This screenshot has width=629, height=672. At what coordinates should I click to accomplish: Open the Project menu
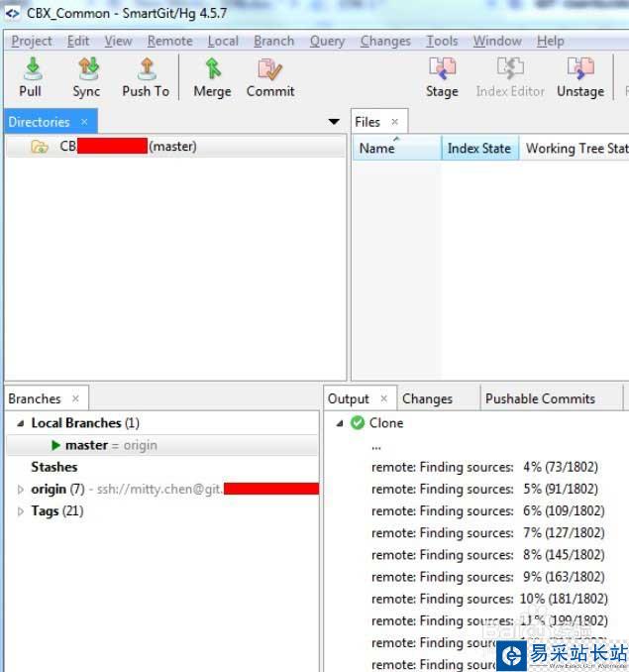(32, 42)
